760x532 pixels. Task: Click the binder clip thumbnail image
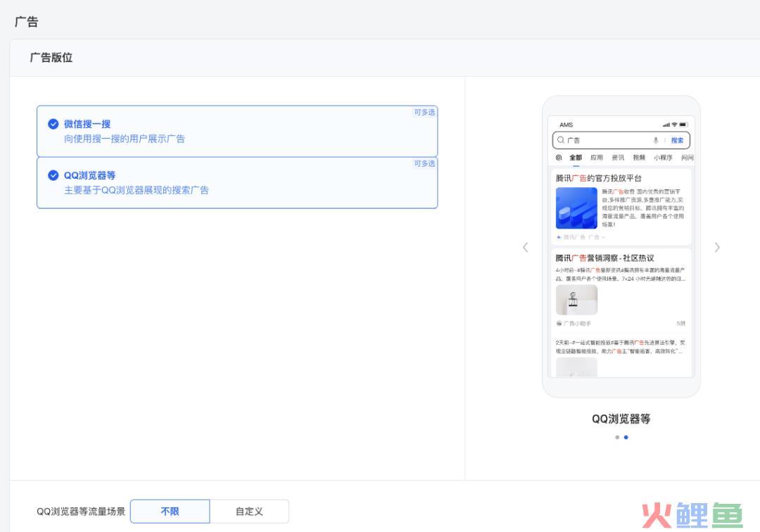click(576, 300)
